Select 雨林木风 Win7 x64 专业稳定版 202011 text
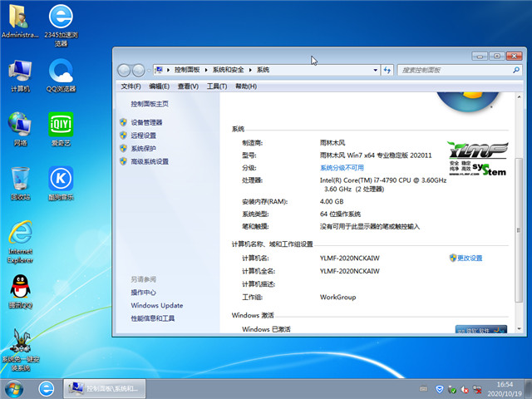Image resolution: width=532 pixels, height=399 pixels. (x=376, y=155)
